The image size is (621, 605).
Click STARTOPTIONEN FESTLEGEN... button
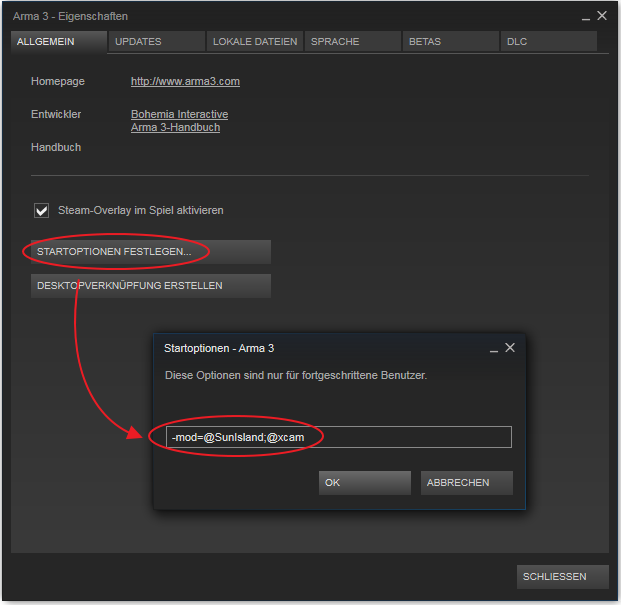151,252
